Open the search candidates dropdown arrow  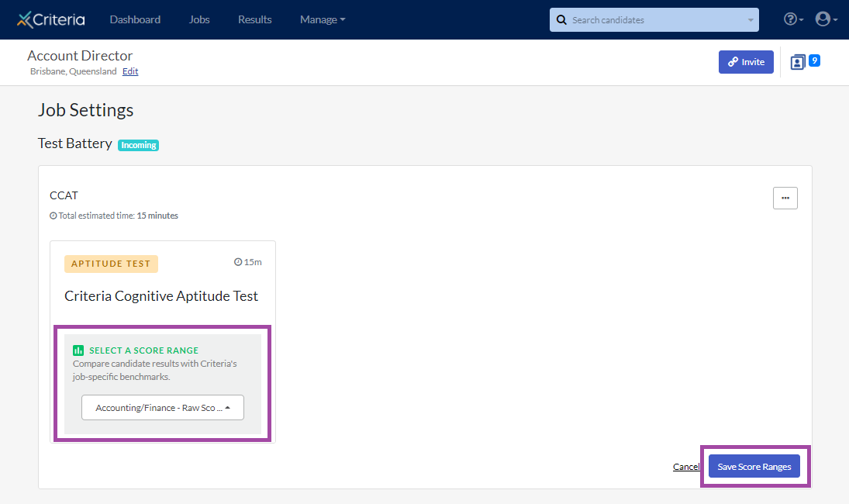[x=751, y=20]
